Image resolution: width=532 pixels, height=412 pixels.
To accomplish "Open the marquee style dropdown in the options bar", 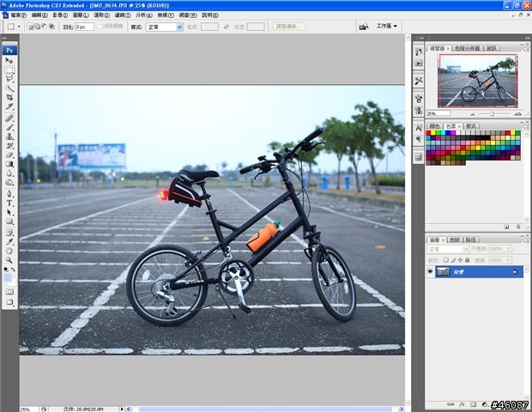I will [165, 27].
